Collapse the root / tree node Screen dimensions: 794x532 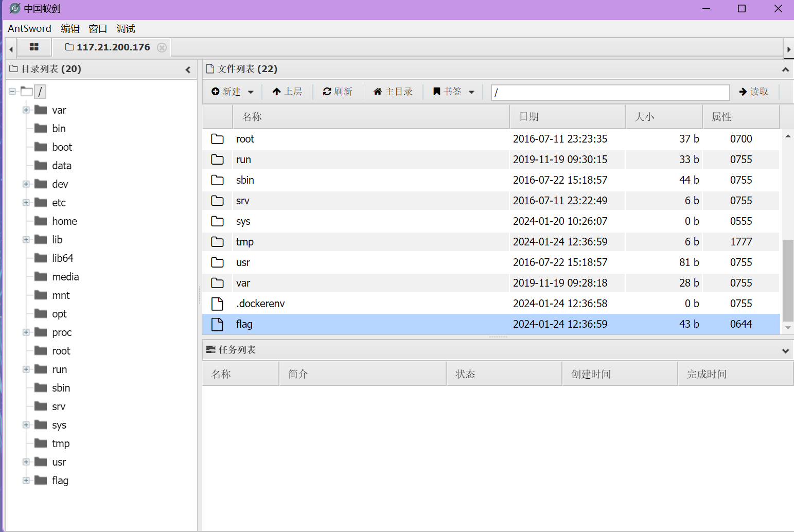coord(12,92)
